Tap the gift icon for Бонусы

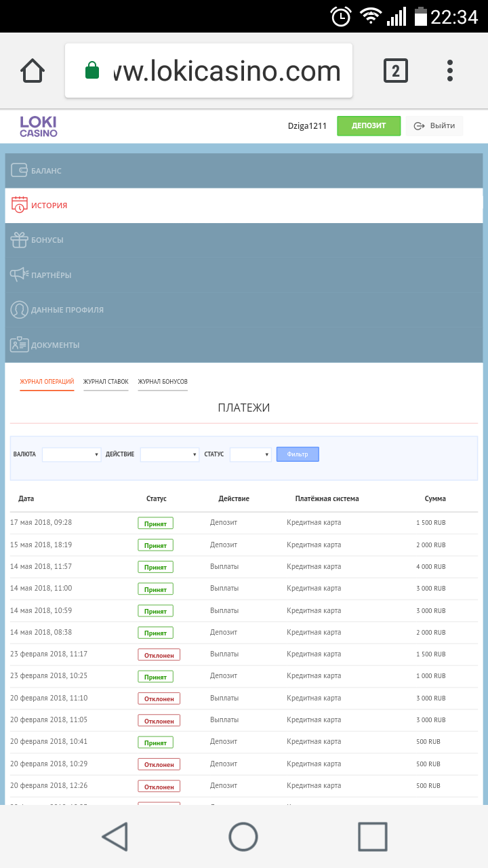[x=19, y=240]
